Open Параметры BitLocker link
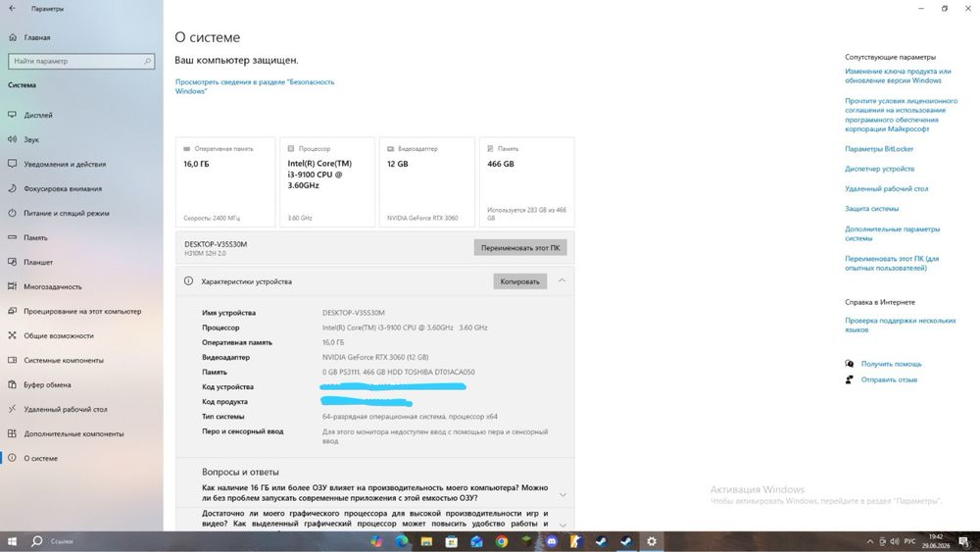980x552 pixels. (879, 149)
